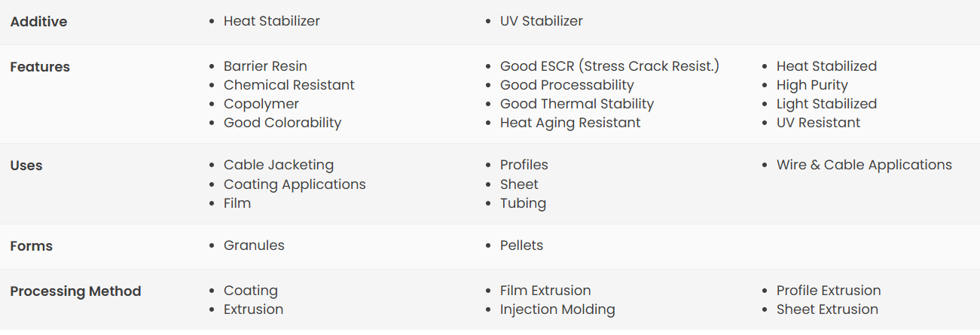Screen dimensions: 980x335
Task: Click the High Purity feature item
Action: 812,85
